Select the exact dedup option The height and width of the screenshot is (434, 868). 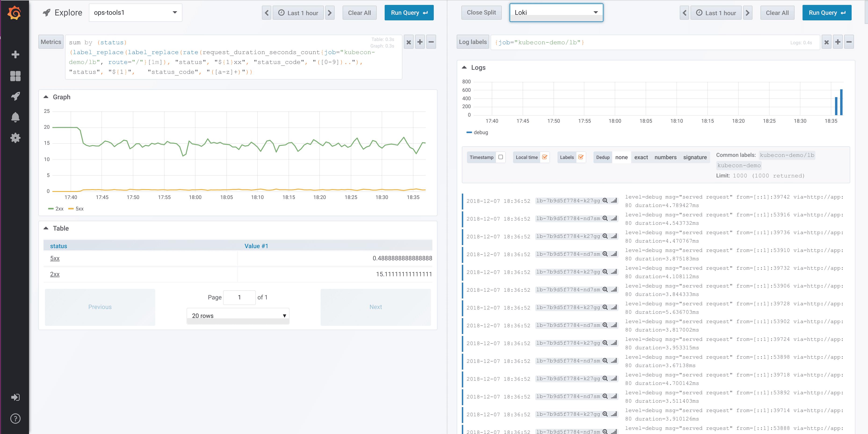641,158
